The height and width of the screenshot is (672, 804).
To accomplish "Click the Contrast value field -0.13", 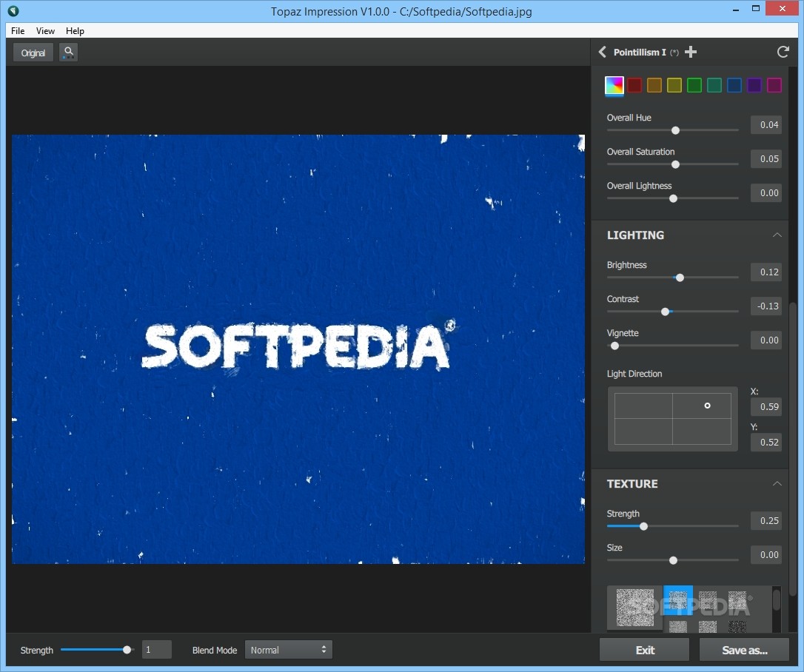I will [x=766, y=306].
